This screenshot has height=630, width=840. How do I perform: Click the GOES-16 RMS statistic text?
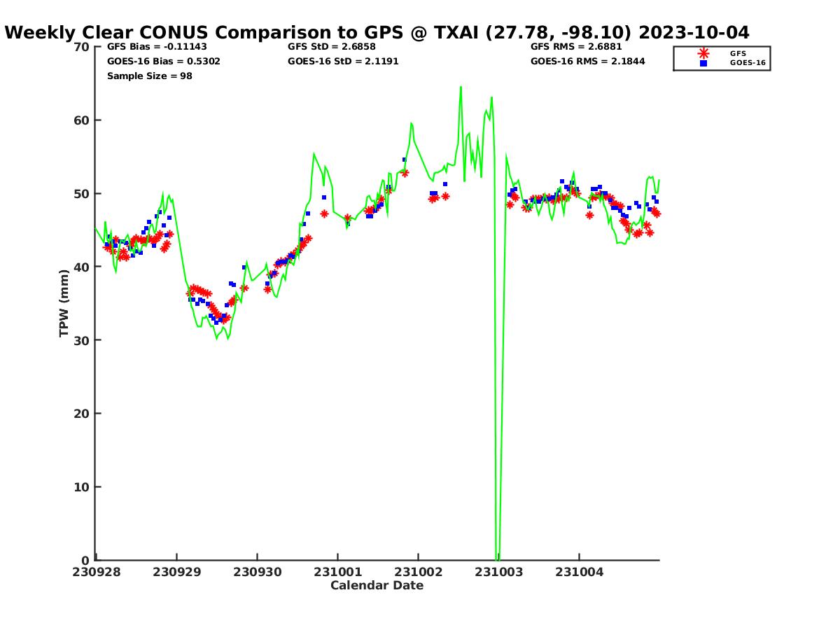tap(587, 62)
